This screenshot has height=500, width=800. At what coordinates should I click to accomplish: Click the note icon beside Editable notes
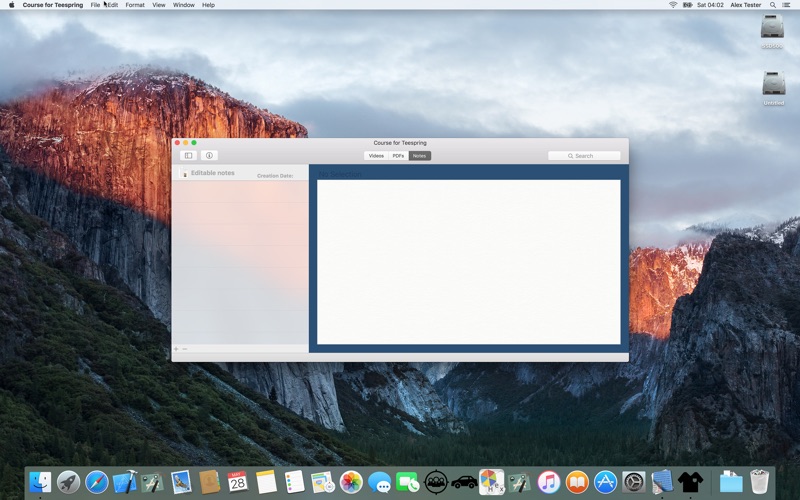click(184, 174)
